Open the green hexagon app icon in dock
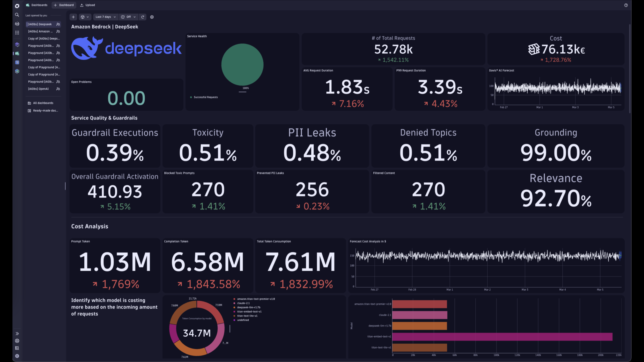Screen dimensions: 644x362 click(17, 72)
